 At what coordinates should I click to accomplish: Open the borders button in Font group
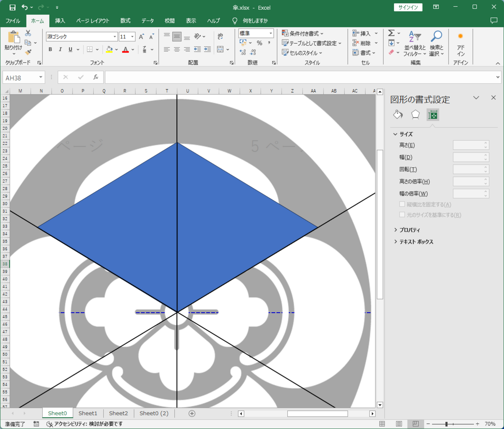point(89,49)
